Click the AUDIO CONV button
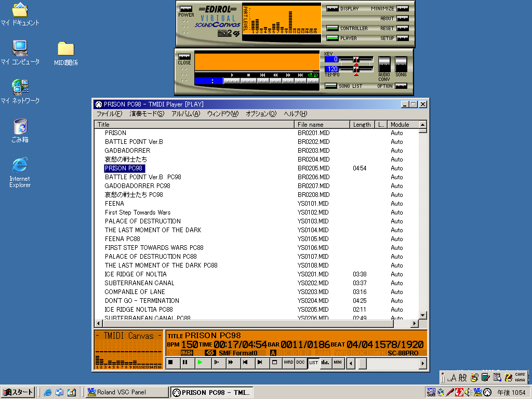 [384, 64]
